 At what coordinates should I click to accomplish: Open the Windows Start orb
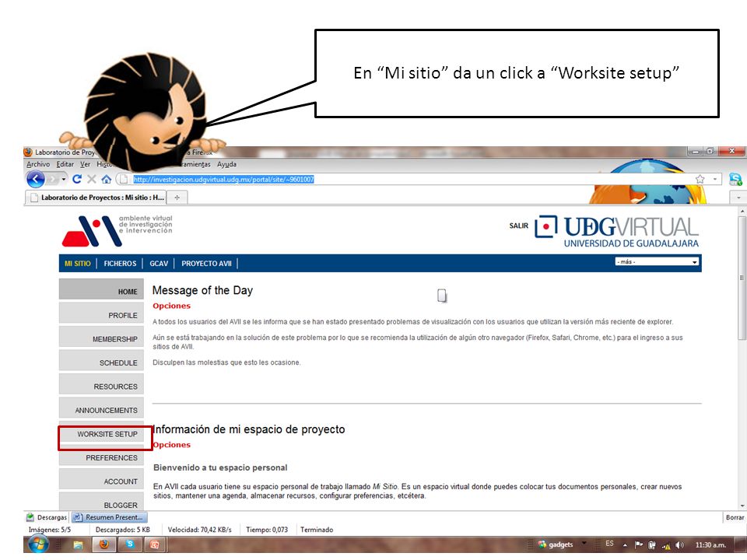coord(37,544)
